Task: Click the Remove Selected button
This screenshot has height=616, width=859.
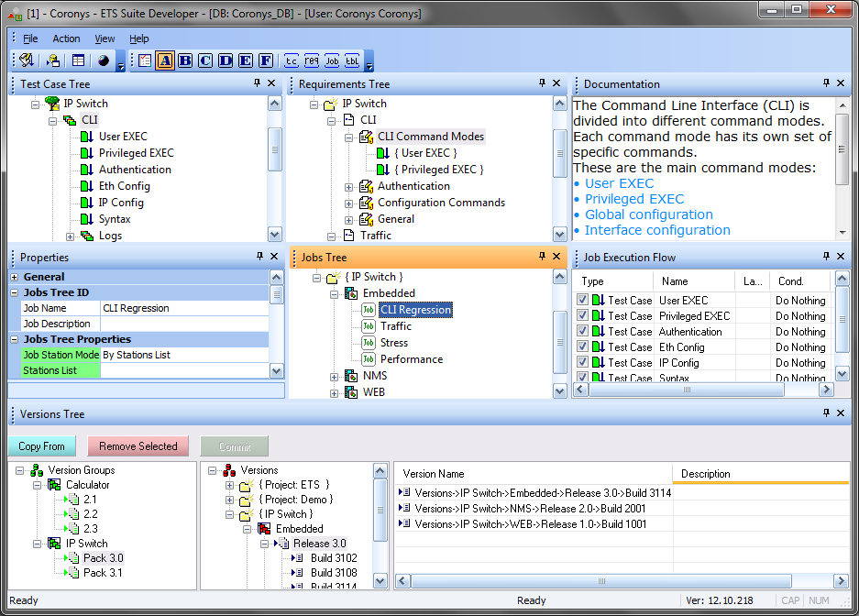Action: coord(138,446)
